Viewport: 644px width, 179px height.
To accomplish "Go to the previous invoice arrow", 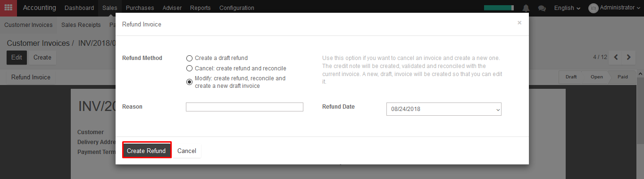I will [x=616, y=57].
